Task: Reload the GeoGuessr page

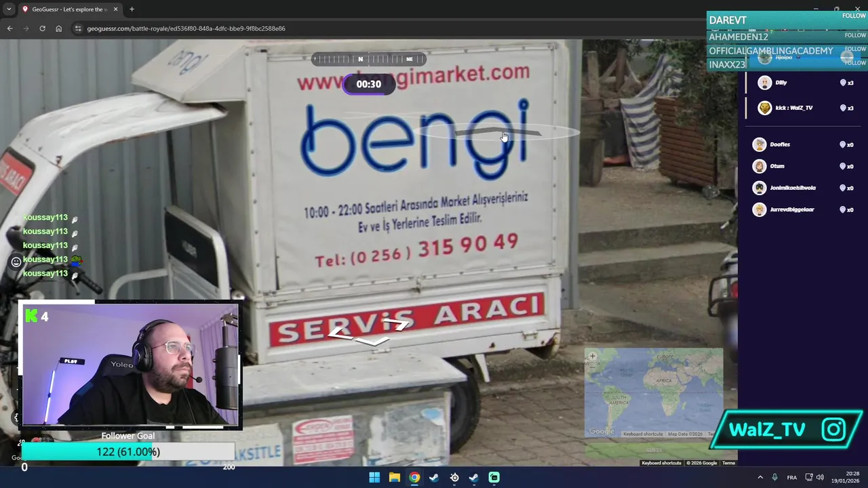Action: click(x=42, y=28)
